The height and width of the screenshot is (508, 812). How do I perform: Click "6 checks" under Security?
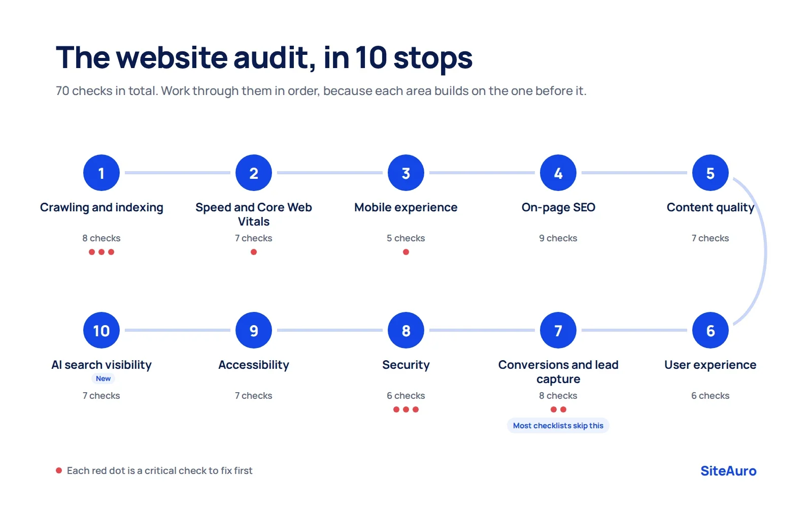pyautogui.click(x=406, y=396)
